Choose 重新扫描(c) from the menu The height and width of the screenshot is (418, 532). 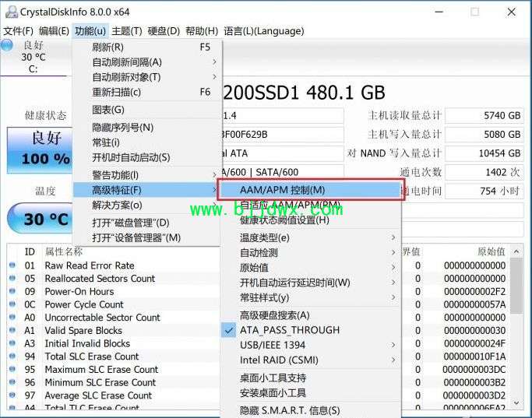147,92
